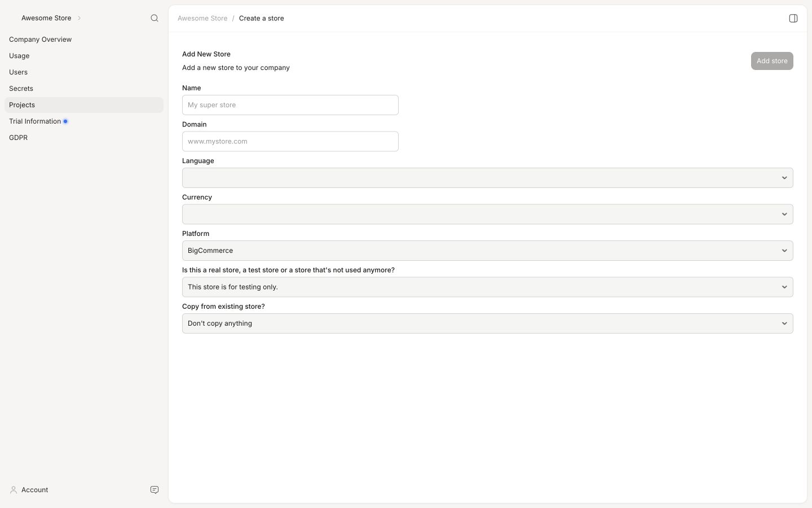Open the search icon in sidebar

[x=155, y=18]
